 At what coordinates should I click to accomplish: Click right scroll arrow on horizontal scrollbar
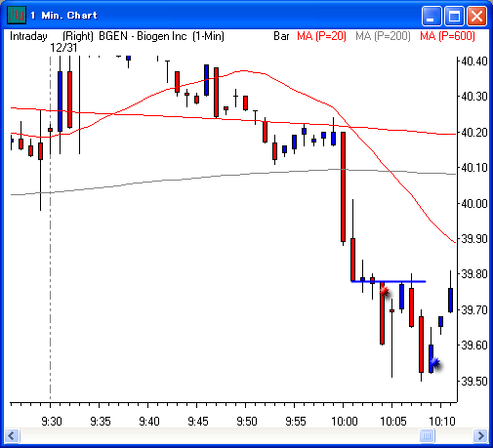(x=480, y=435)
